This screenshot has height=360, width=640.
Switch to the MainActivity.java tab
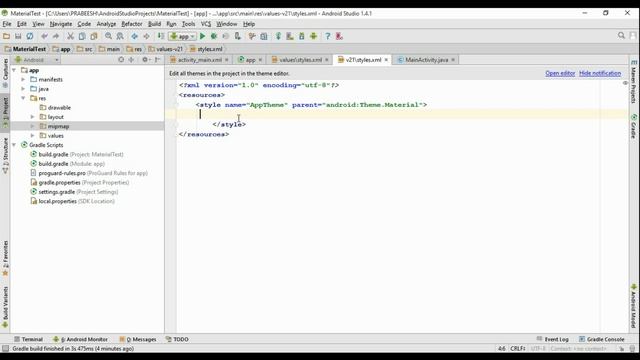point(426,60)
